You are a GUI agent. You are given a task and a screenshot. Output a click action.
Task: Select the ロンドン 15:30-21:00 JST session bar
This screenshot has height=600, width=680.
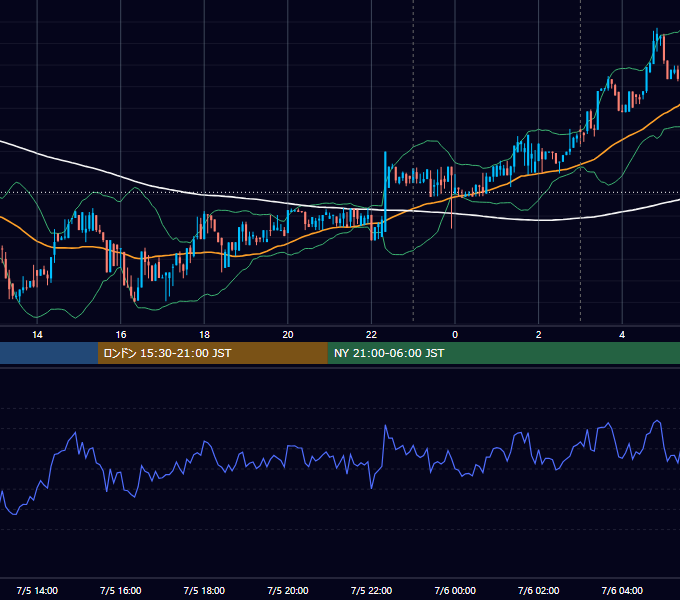tap(212, 353)
